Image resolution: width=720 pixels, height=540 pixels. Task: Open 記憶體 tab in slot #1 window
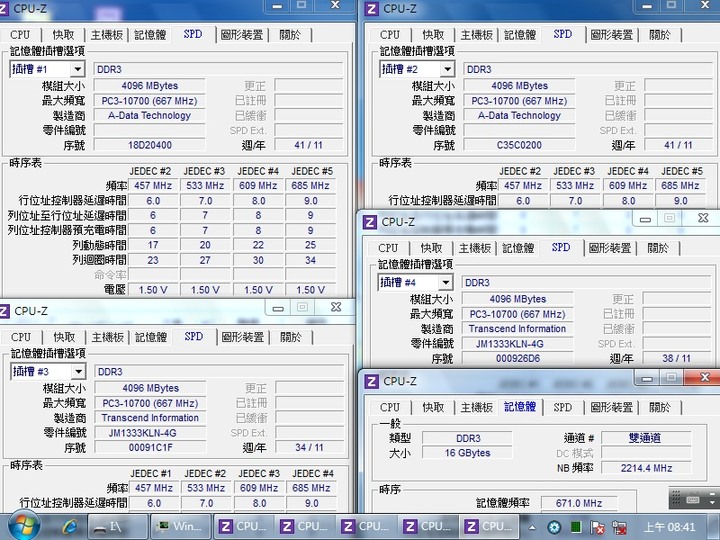pyautogui.click(x=150, y=35)
